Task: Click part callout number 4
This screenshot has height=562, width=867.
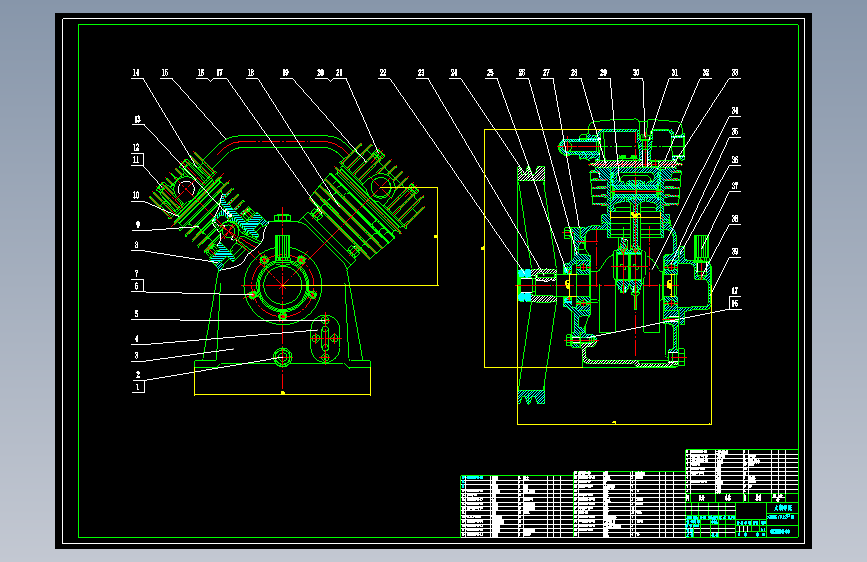Action: pos(136,339)
